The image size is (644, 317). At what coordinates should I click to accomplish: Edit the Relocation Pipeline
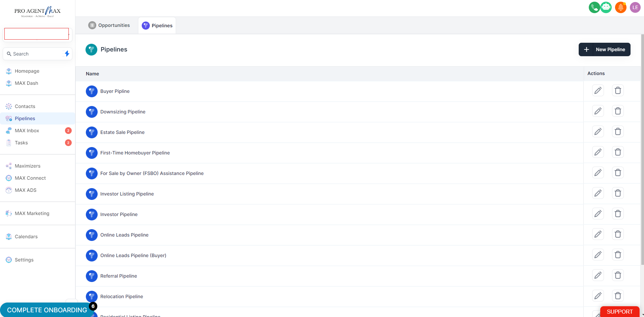[x=598, y=296]
